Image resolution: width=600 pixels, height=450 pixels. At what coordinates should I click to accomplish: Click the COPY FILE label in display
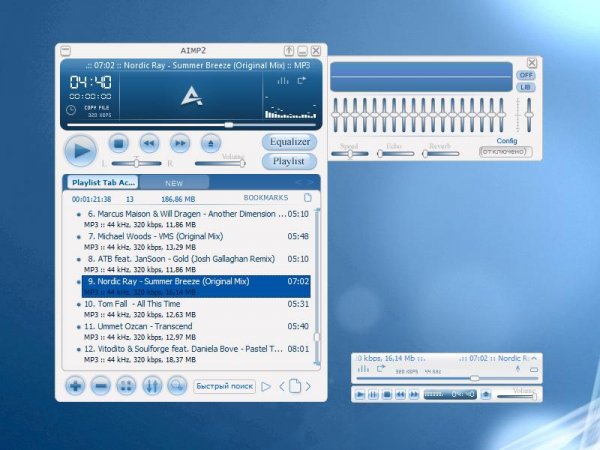(96, 108)
